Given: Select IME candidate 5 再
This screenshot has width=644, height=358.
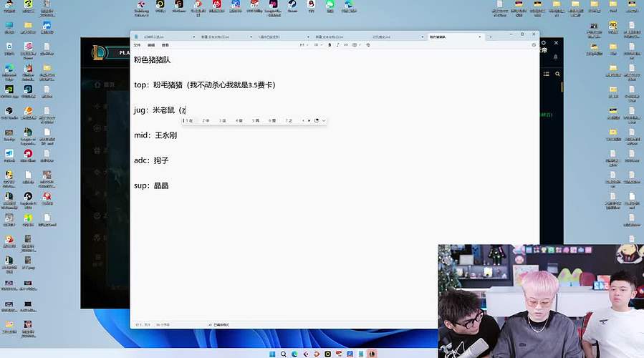Looking at the screenshot, I should [256, 121].
